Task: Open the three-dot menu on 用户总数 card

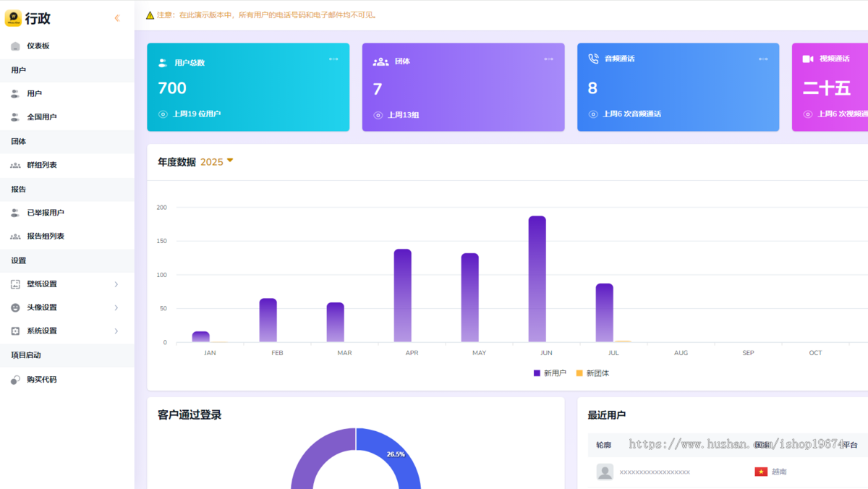Action: 333,59
